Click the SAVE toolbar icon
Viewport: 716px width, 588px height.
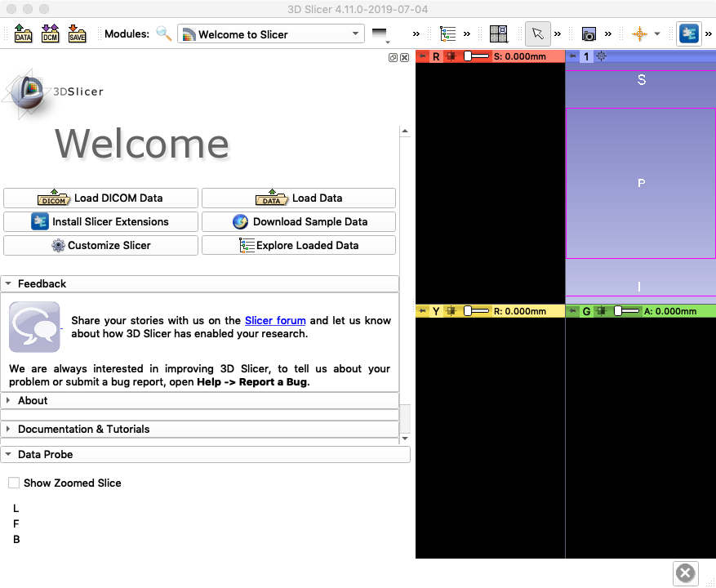[x=77, y=33]
